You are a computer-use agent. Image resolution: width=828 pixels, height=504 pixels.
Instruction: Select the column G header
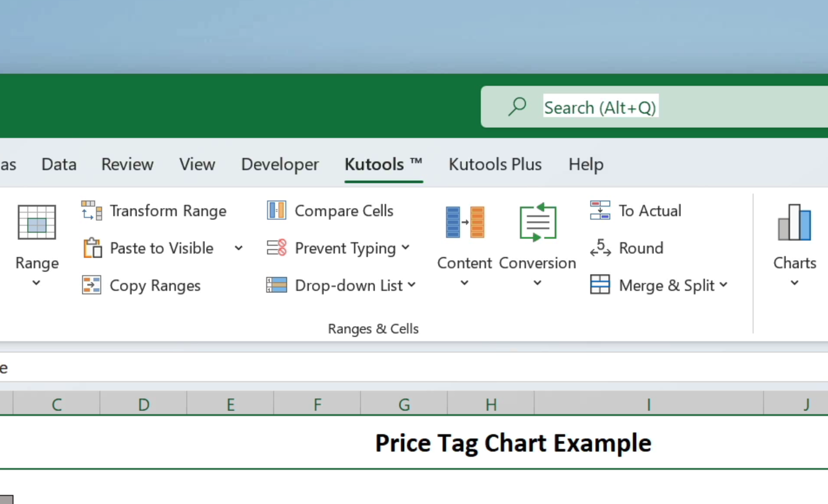(404, 404)
